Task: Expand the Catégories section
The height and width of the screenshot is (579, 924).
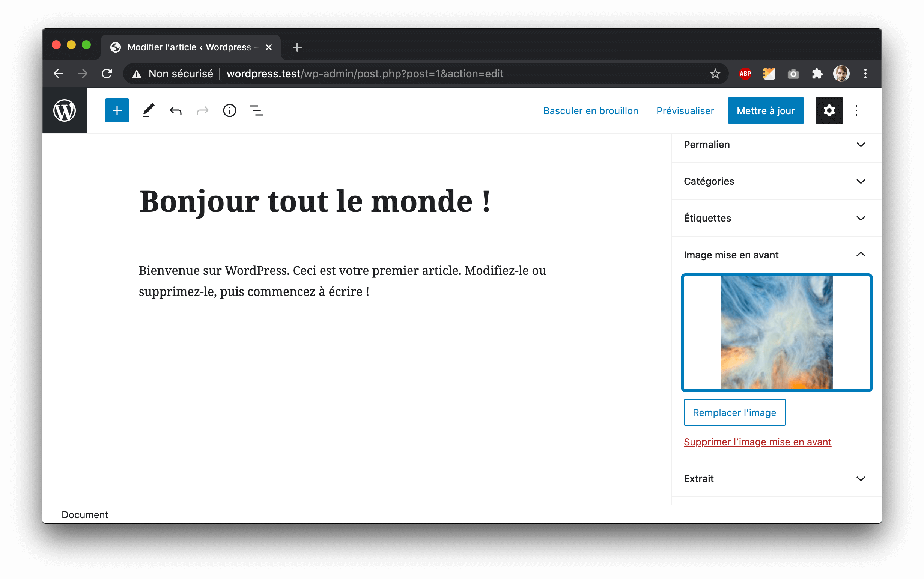Action: [775, 181]
